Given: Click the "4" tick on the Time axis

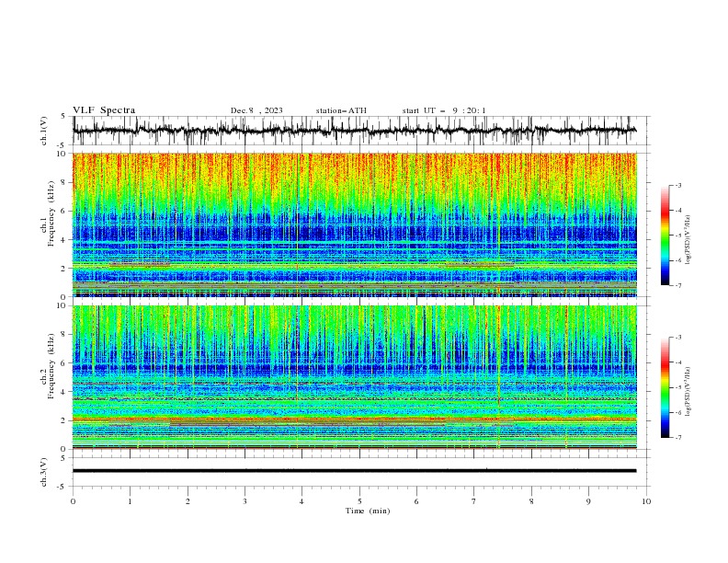Looking at the screenshot, I should pyautogui.click(x=301, y=501).
